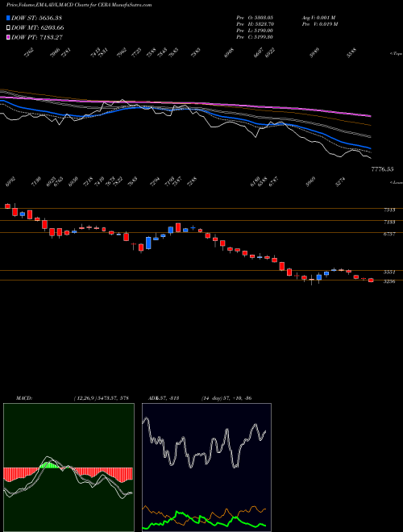Click the Pre C close price value

coord(255,37)
